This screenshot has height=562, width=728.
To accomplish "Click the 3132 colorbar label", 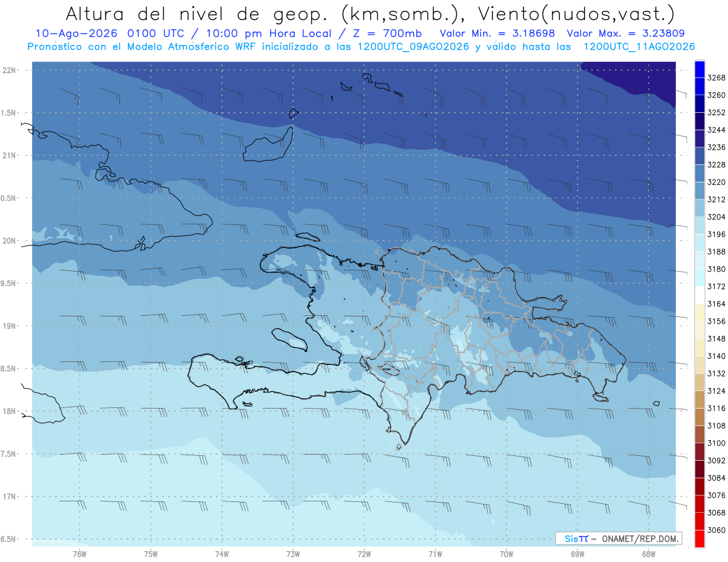I will pos(716,373).
